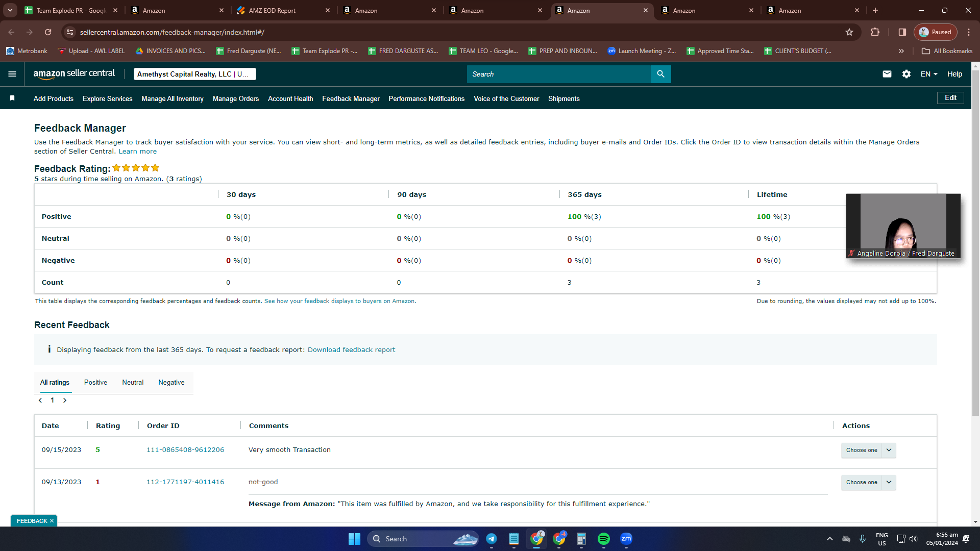Open the Chrome three-dot menu

969,32
